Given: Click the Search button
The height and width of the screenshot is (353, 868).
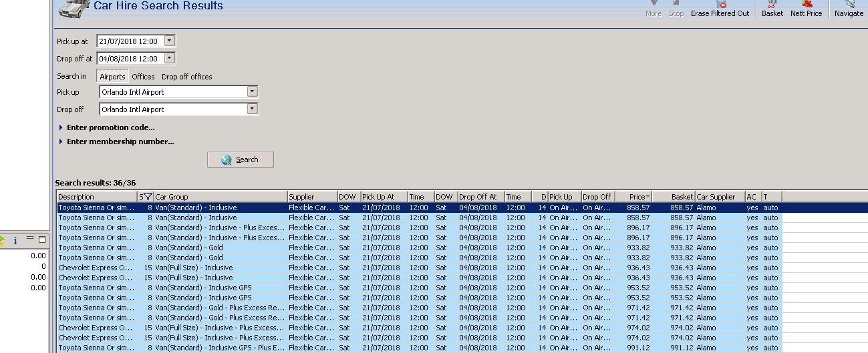Looking at the screenshot, I should 240,159.
